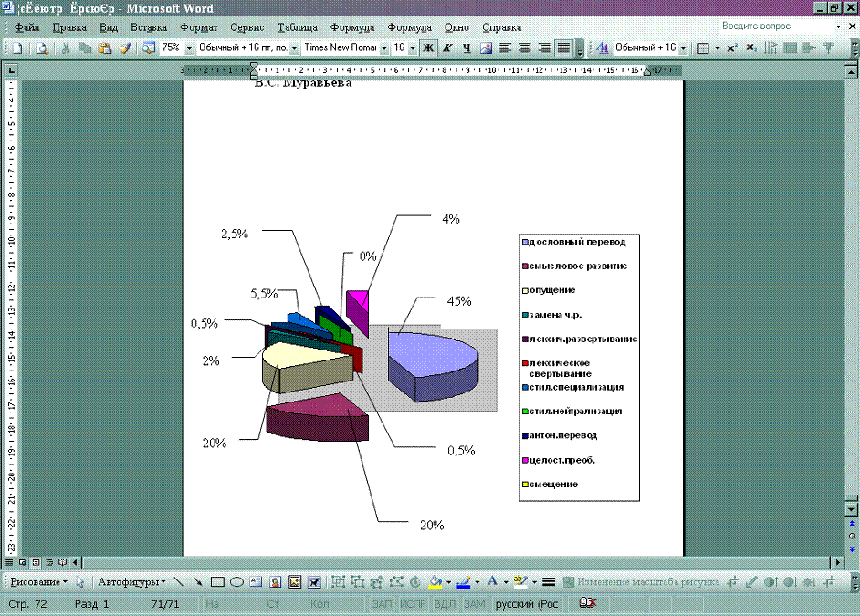Select the Line drawing tool

[x=179, y=581]
